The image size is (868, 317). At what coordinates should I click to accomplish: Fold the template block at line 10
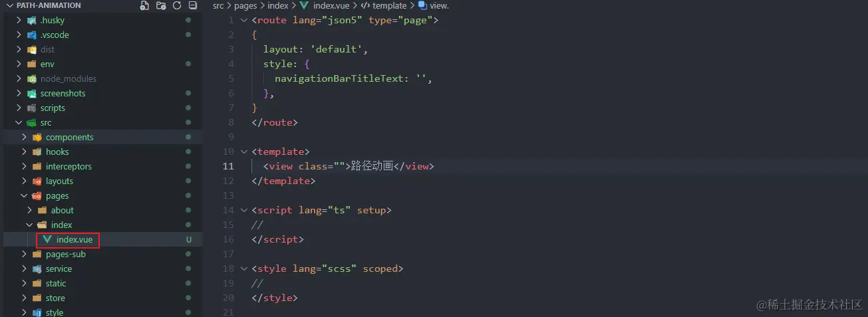(x=244, y=152)
